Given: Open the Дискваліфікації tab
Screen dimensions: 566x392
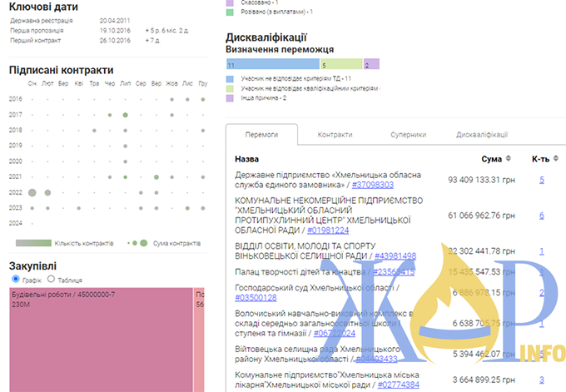Looking at the screenshot, I should (482, 135).
